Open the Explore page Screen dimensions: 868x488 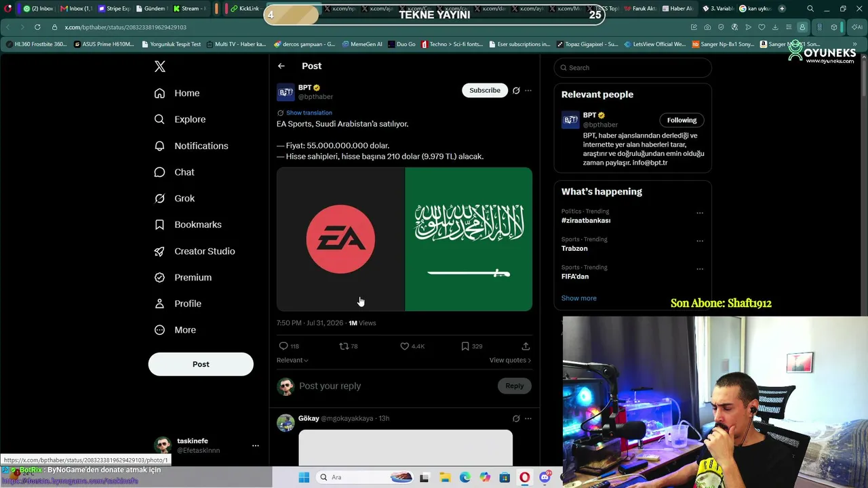[180, 119]
